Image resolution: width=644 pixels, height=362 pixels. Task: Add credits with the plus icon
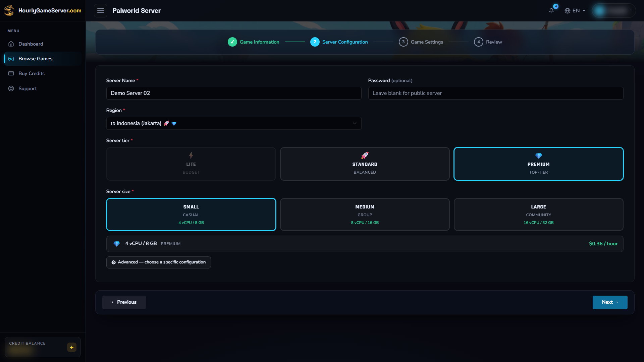click(71, 347)
